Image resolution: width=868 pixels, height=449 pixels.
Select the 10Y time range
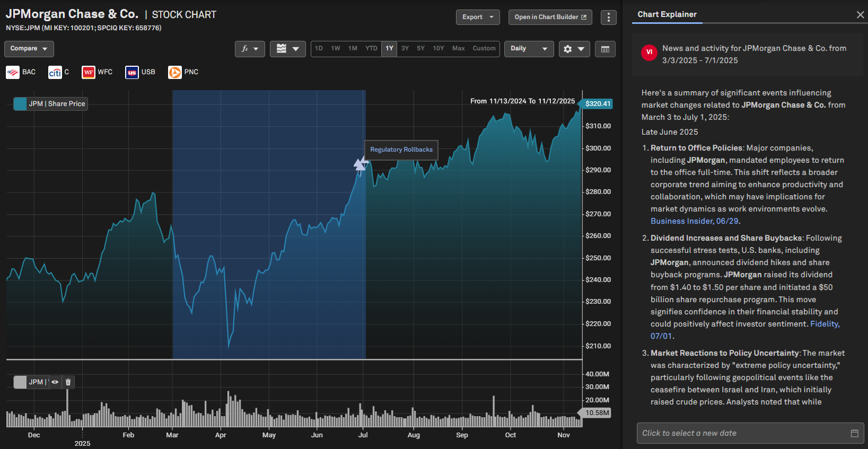click(439, 49)
